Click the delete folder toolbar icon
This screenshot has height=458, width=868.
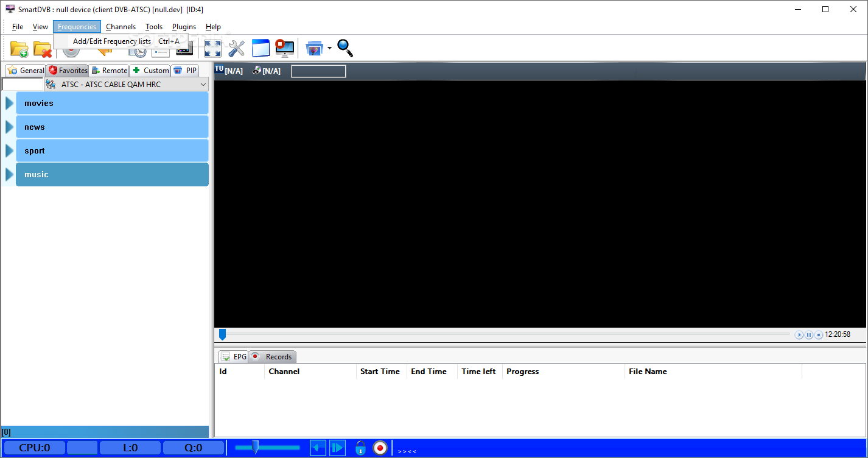pos(42,48)
